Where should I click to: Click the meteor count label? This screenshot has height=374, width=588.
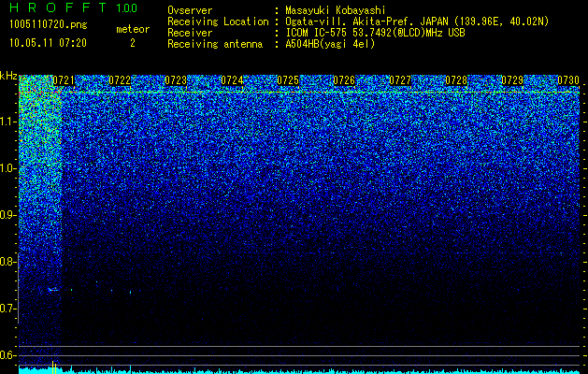pyautogui.click(x=133, y=29)
